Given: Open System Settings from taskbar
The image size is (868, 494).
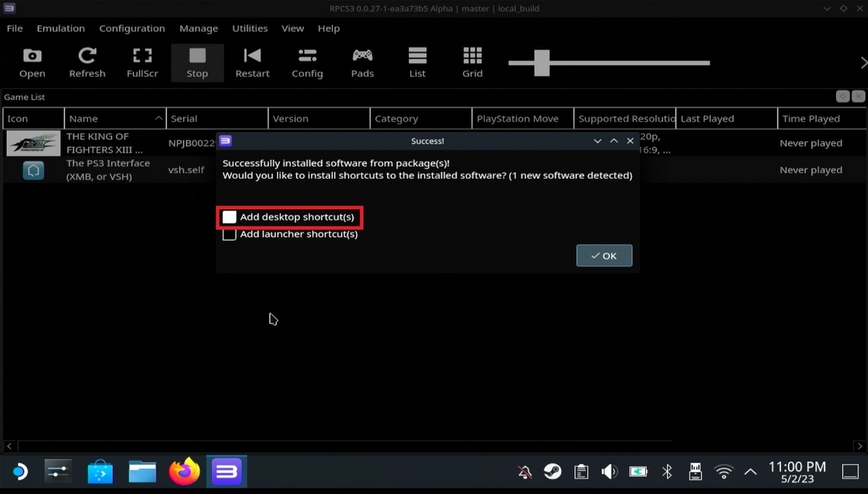Looking at the screenshot, I should [x=58, y=472].
